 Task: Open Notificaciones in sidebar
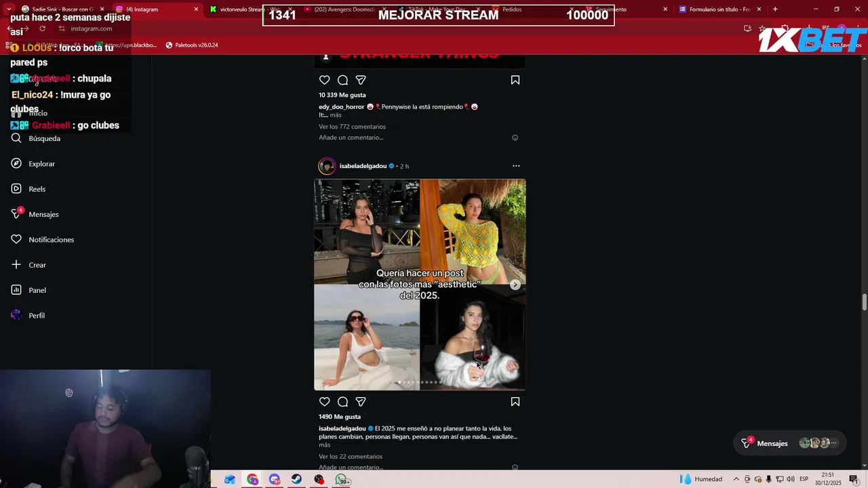pyautogui.click(x=42, y=239)
